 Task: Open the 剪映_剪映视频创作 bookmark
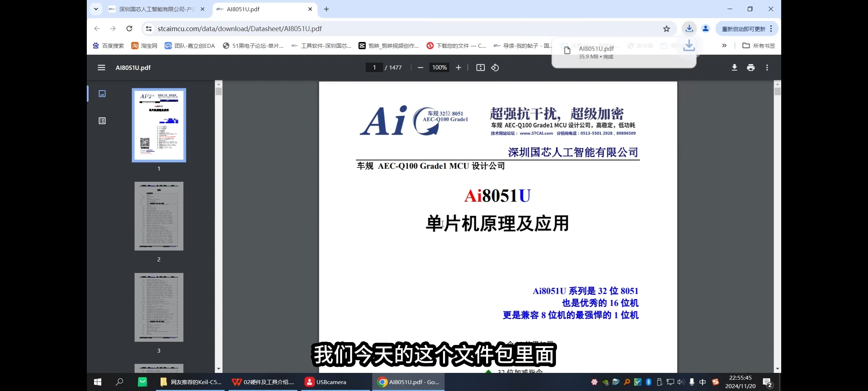389,46
